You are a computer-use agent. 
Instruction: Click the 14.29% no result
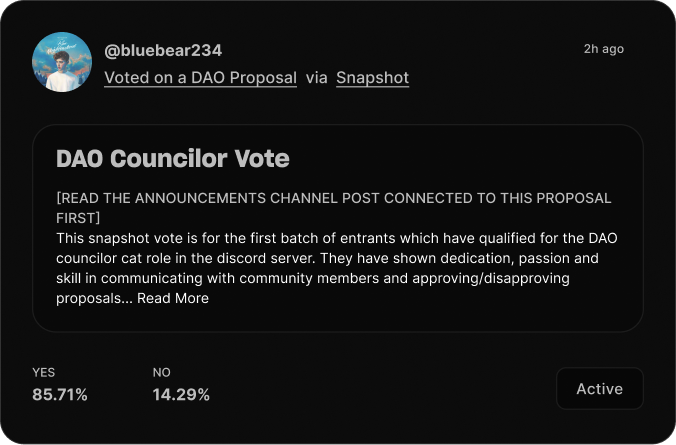click(x=181, y=395)
